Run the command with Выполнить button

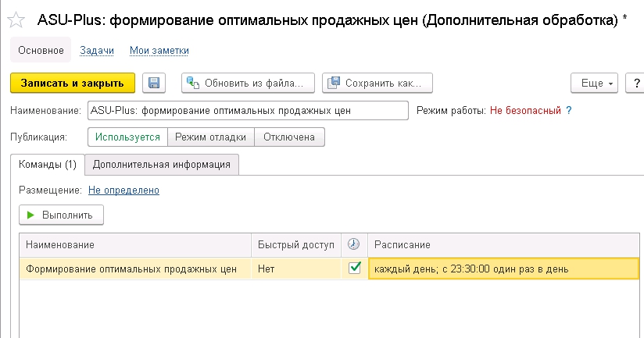61,215
